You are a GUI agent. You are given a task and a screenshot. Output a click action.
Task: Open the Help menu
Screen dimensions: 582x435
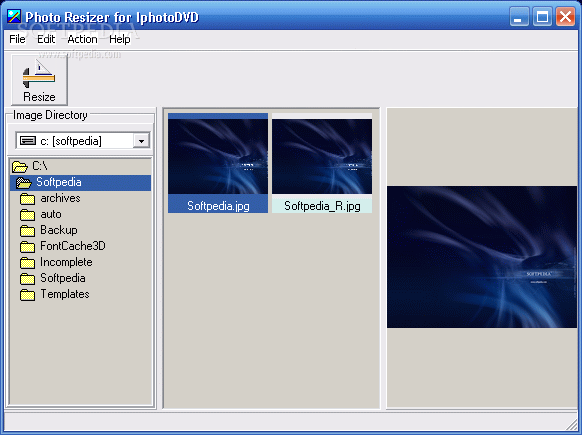(x=120, y=39)
